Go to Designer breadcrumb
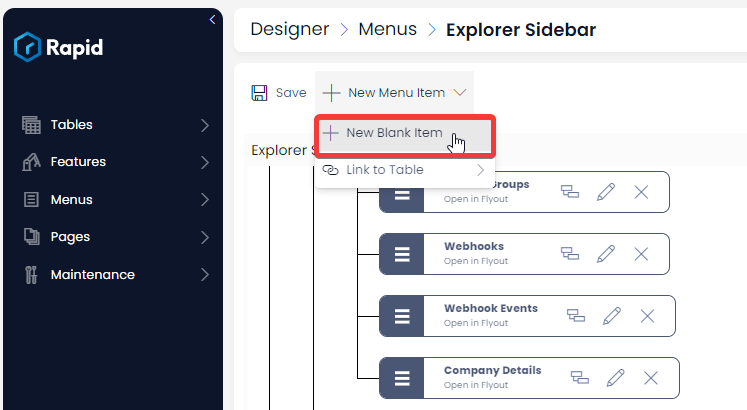The width and height of the screenshot is (747, 410). [290, 29]
